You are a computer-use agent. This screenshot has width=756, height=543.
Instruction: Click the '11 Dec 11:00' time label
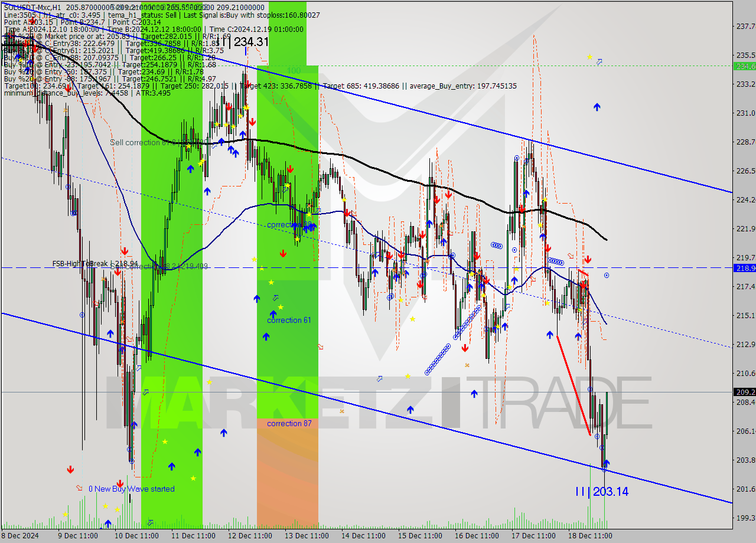pos(193,536)
